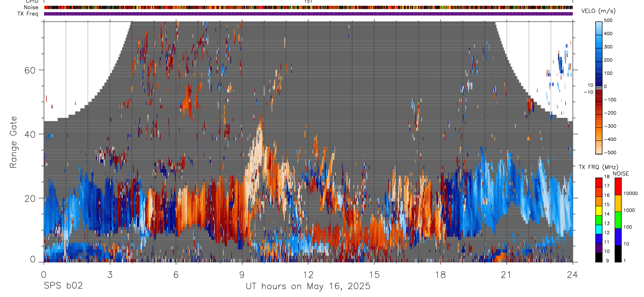Click the 1000 label on the NOISE scale
This screenshot has height=297, width=644.
629,211
